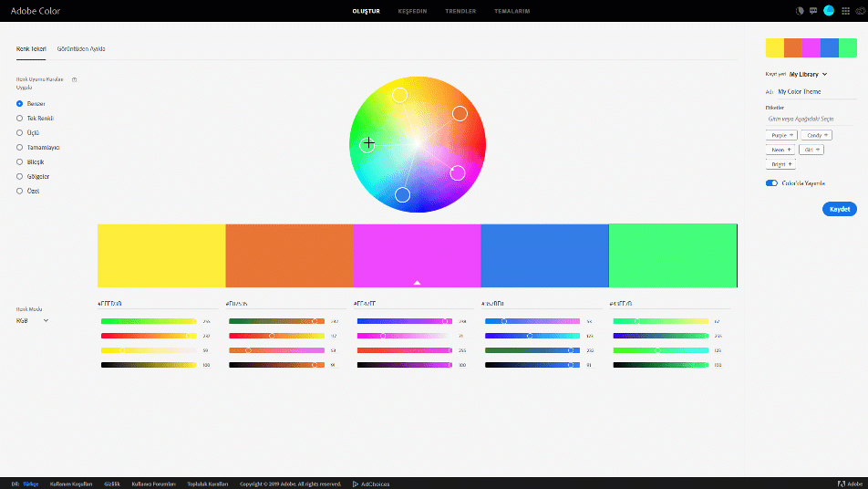This screenshot has width=868, height=489.
Task: Select the Bileşik harmony rule
Action: pos(20,161)
